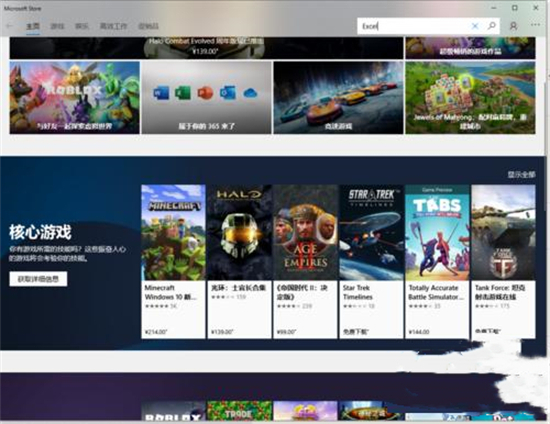
Task: Click the OneDrive cloud icon in banner
Action: (x=250, y=93)
